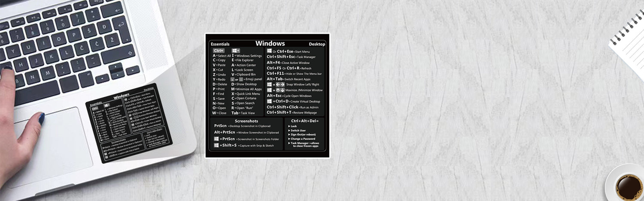Click 'Alt+PrtScn =Window Screenshot in Clipboard' line

246,132
